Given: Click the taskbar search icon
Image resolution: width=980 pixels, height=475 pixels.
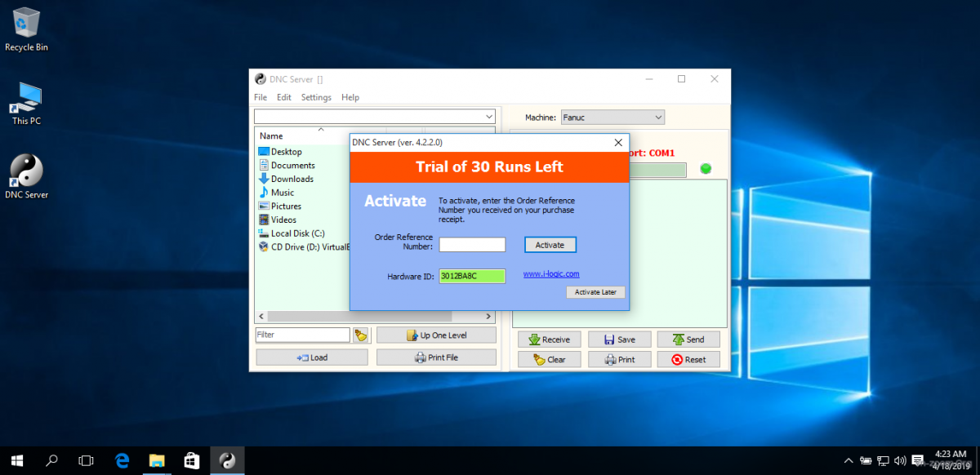Looking at the screenshot, I should pyautogui.click(x=51, y=461).
